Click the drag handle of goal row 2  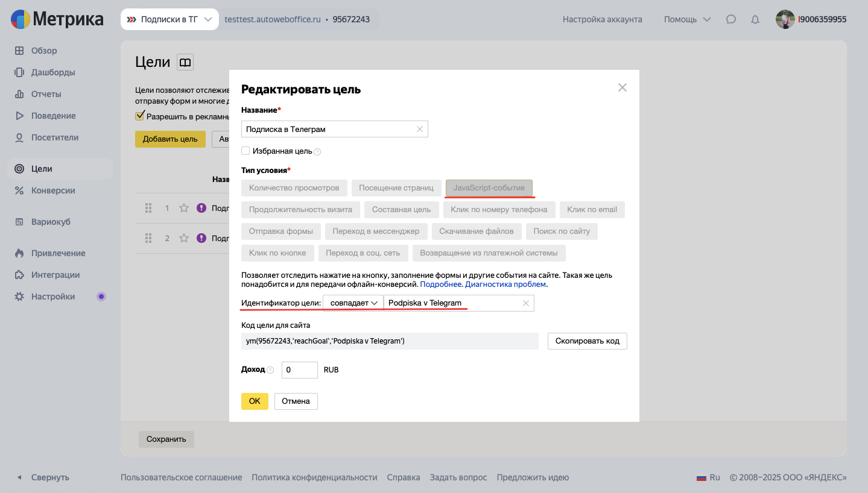(x=148, y=238)
